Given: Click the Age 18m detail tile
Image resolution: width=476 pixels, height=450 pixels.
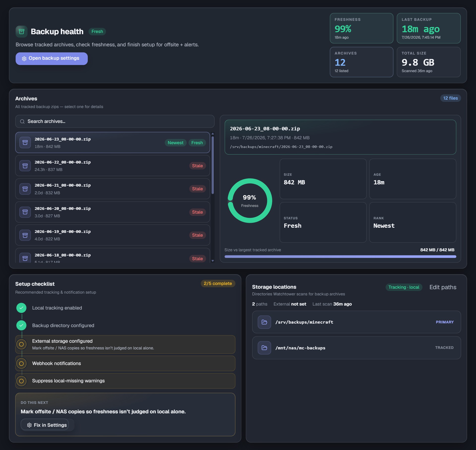Looking at the screenshot, I should click(x=413, y=179).
